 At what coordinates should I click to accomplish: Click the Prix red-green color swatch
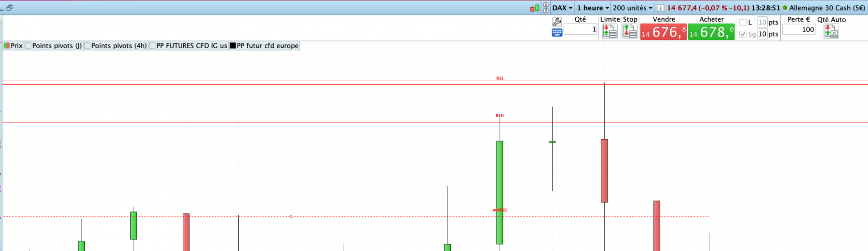[x=7, y=46]
